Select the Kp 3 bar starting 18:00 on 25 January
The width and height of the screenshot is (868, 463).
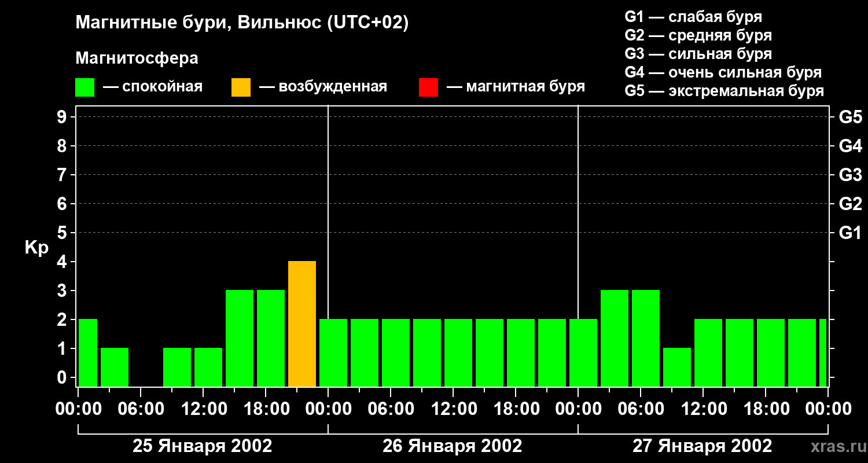271,339
